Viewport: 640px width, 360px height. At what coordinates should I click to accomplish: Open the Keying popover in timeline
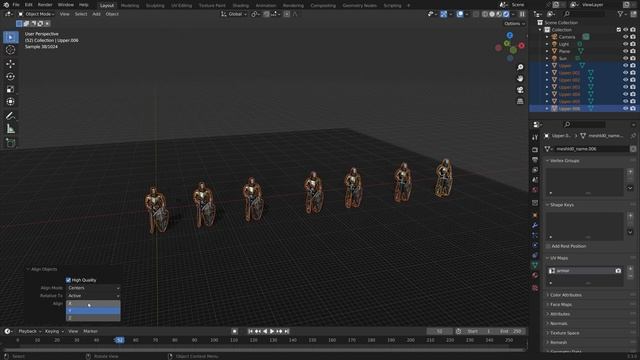54,331
